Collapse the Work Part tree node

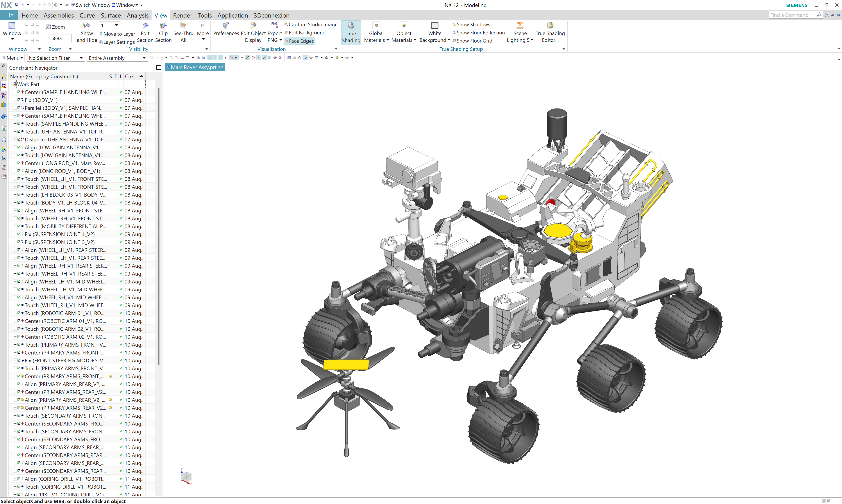[11, 84]
